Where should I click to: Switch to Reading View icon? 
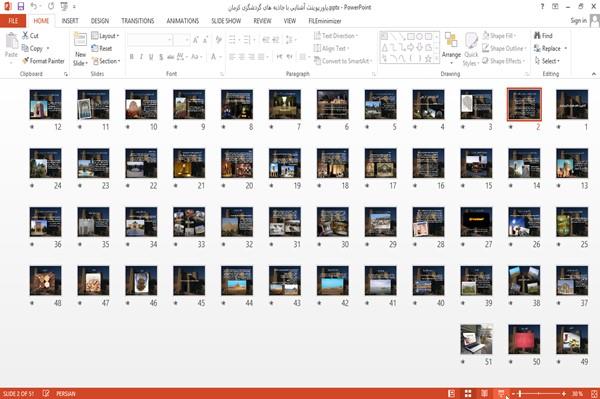(484, 393)
